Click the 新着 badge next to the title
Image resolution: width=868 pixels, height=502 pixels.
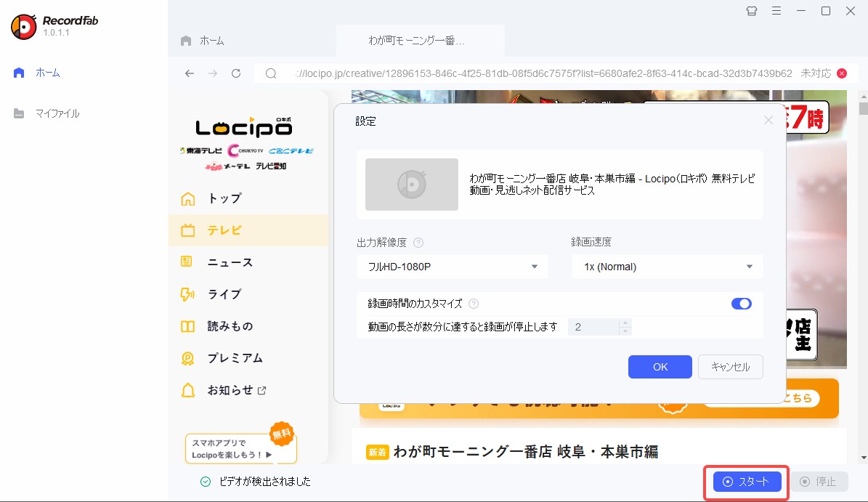click(x=377, y=452)
